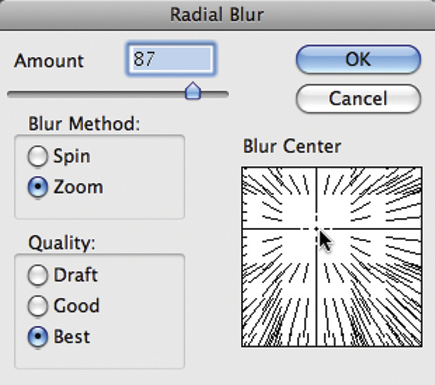Viewport: 435px width, 385px height.
Task: Click the Amount slider handle
Action: tap(193, 91)
